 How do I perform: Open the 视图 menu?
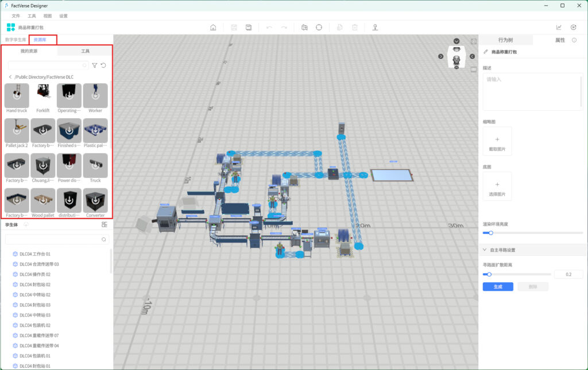tap(48, 16)
